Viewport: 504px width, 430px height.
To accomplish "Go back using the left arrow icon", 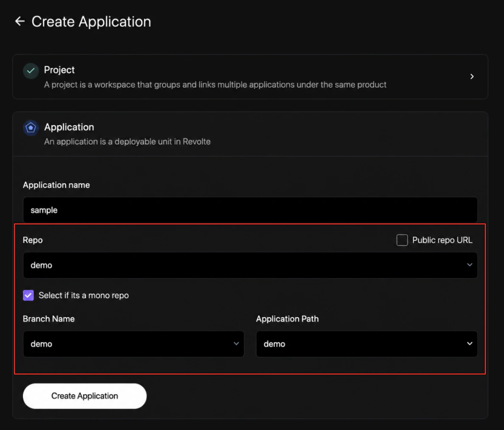I will pos(20,21).
